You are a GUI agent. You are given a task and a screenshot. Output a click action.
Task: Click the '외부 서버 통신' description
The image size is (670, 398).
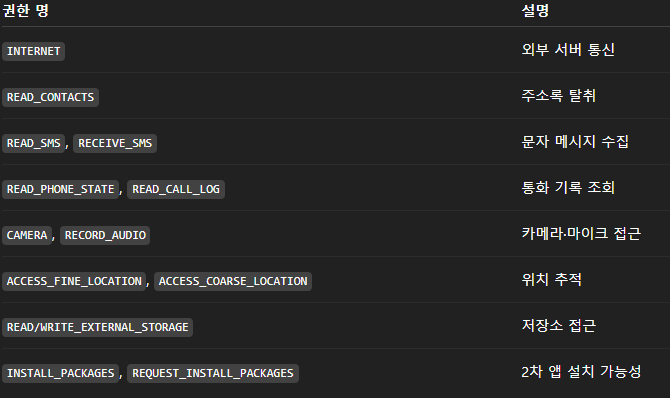coord(568,50)
